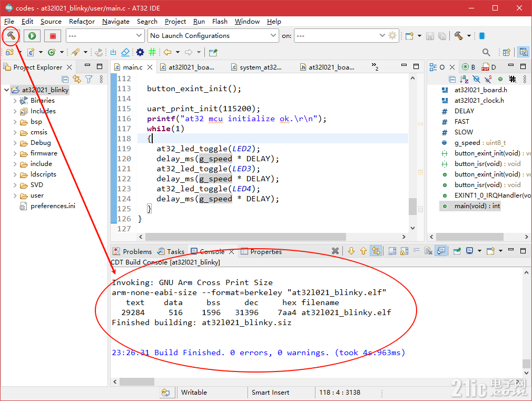Open launch configuration settings gear

[392, 35]
